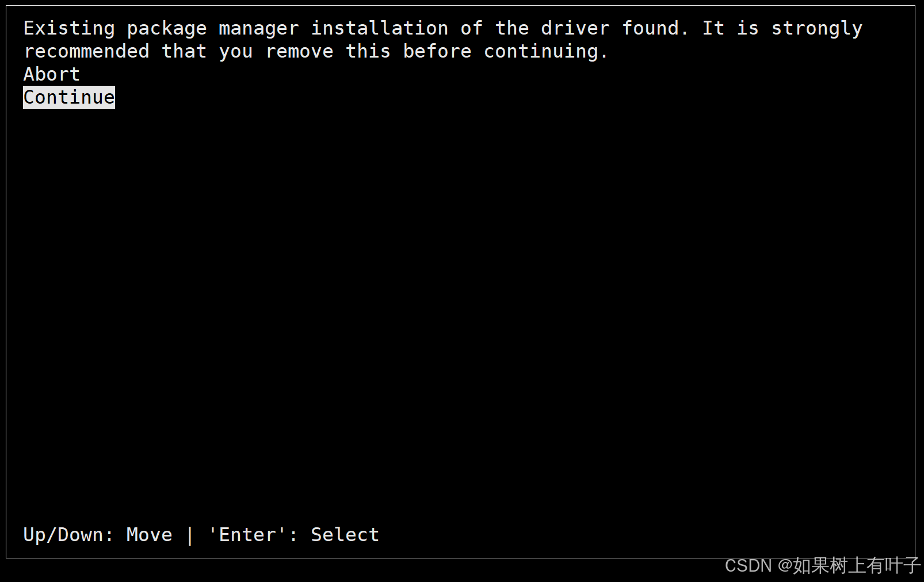
Task: Click "package manager" in the warning message
Action: point(213,29)
